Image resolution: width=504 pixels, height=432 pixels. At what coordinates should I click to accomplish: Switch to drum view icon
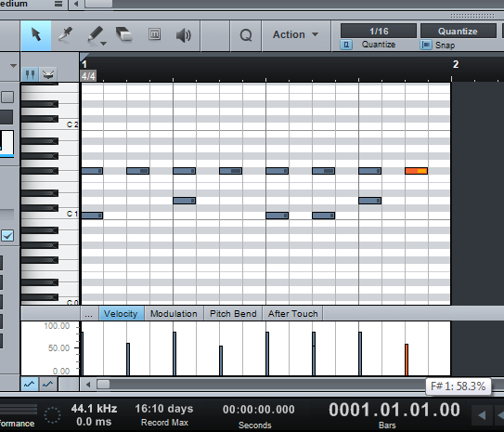[48, 74]
